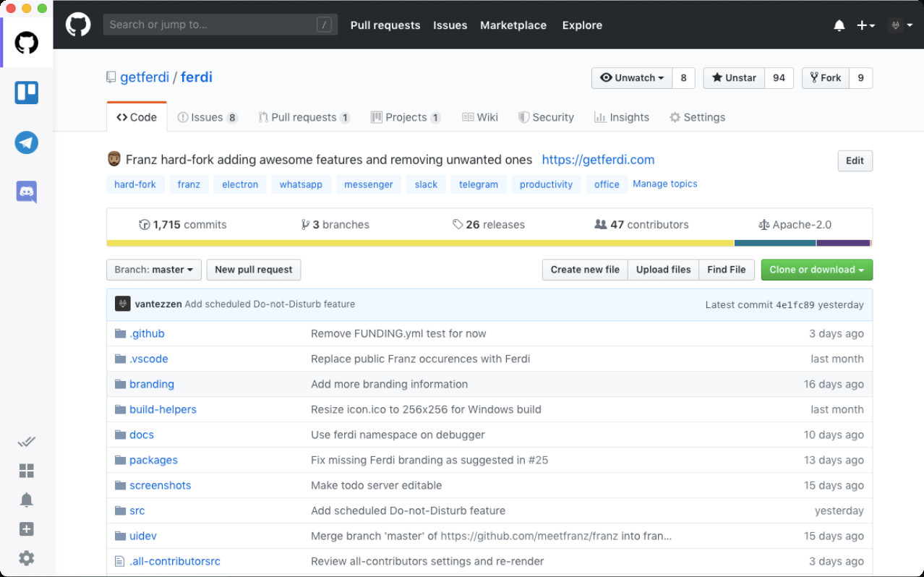The image size is (924, 577).
Task: Click the telegram topic tag
Action: [x=479, y=184]
